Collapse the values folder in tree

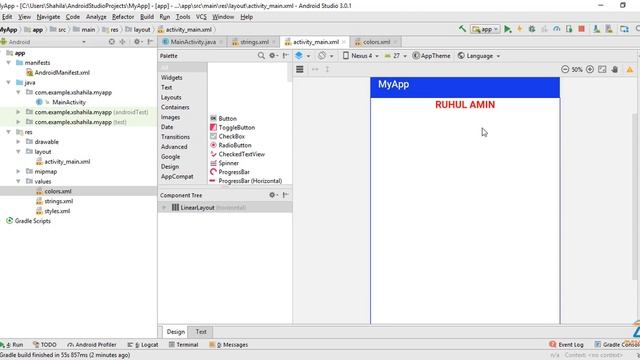click(x=18, y=181)
